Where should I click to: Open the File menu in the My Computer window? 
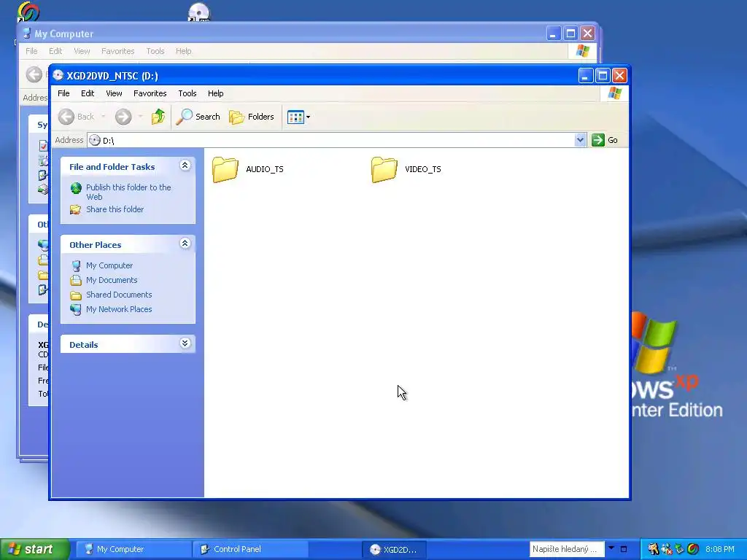point(31,51)
